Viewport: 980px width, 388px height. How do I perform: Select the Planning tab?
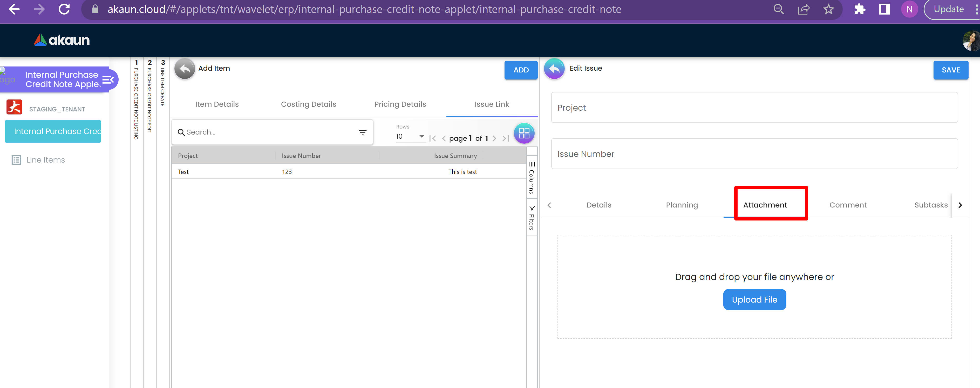click(681, 205)
